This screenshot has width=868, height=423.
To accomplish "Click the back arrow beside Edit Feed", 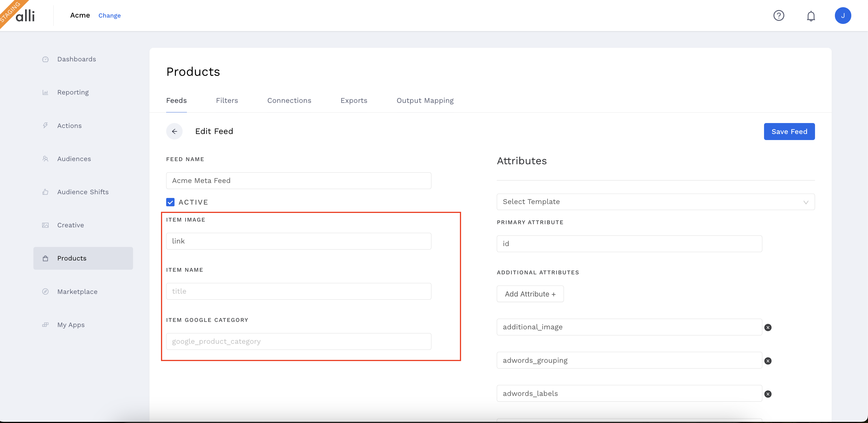I will 174,131.
